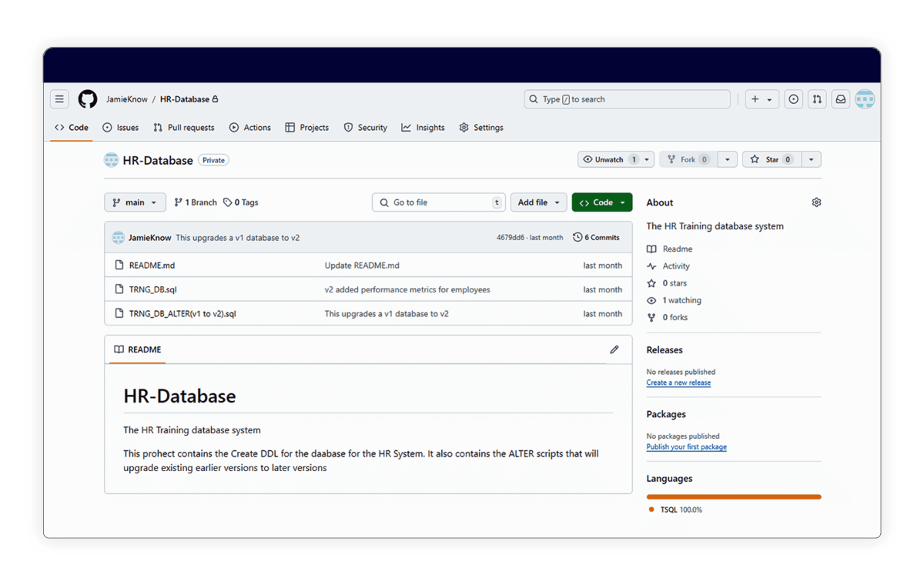
Task: Open 'v2 added performance metrics' commit message
Action: point(407,289)
